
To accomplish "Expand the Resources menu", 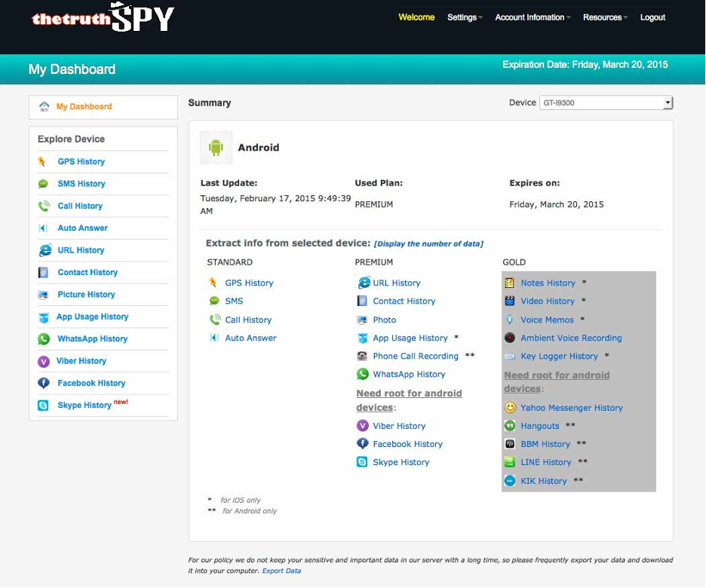I will (605, 17).
